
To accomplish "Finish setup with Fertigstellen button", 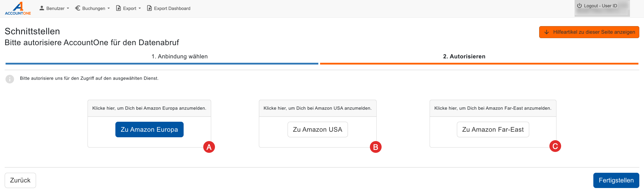I will point(616,180).
